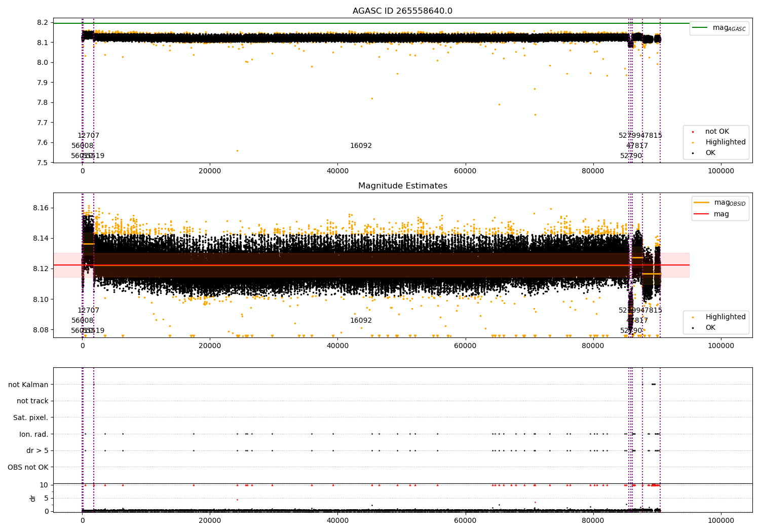Screen dimensions: 760x532
Task: Click the 'Sat. pixel.' axis label
Action: (31, 417)
